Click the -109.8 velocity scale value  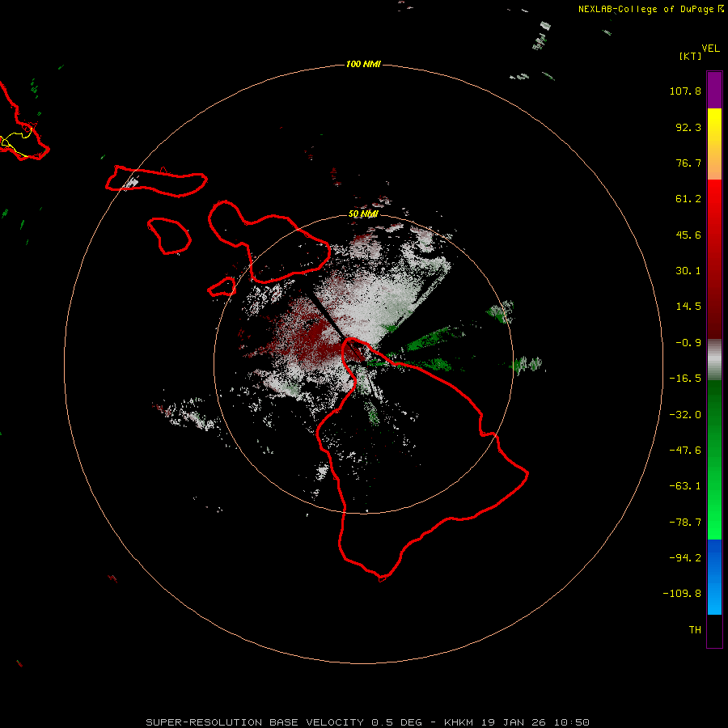[682, 594]
